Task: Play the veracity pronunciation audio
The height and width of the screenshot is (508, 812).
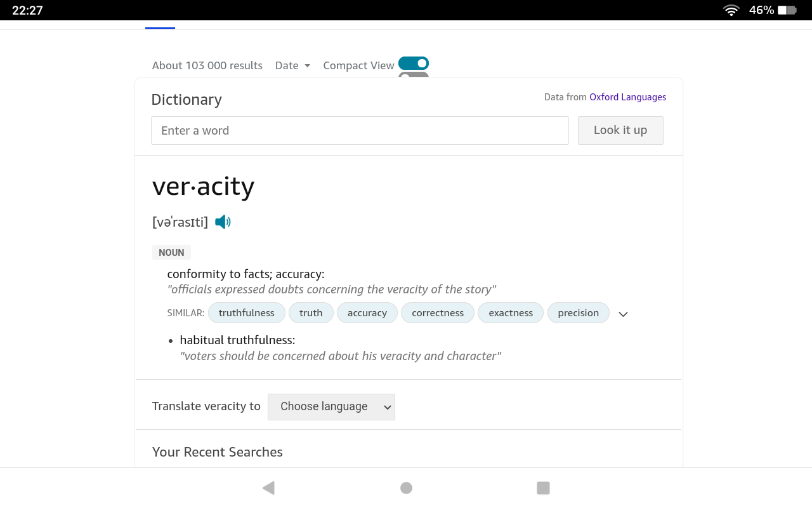Action: [223, 222]
